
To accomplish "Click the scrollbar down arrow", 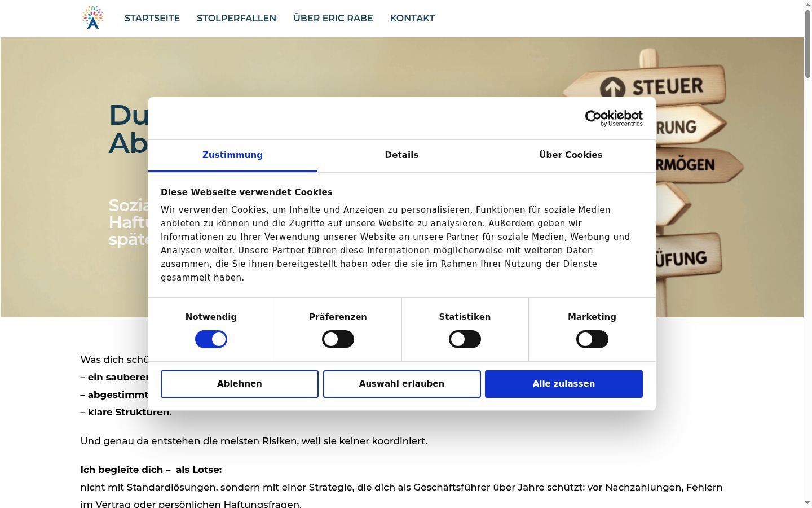I will [x=807, y=503].
